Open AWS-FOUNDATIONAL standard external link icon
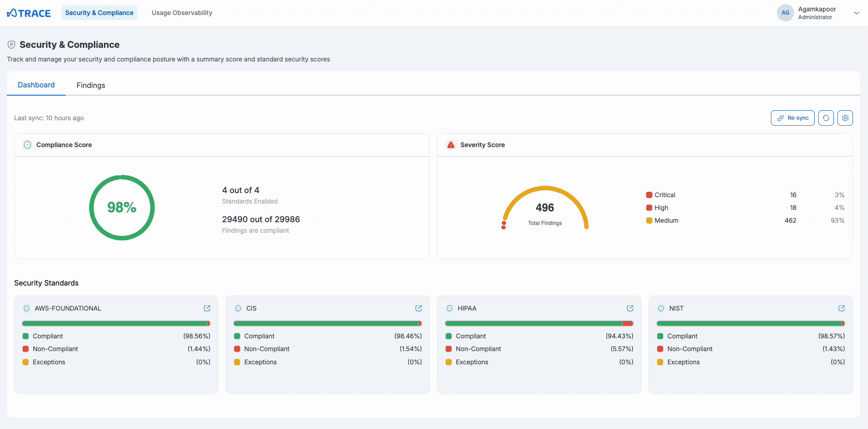Screen dimensions: 868x429 click(x=207, y=308)
